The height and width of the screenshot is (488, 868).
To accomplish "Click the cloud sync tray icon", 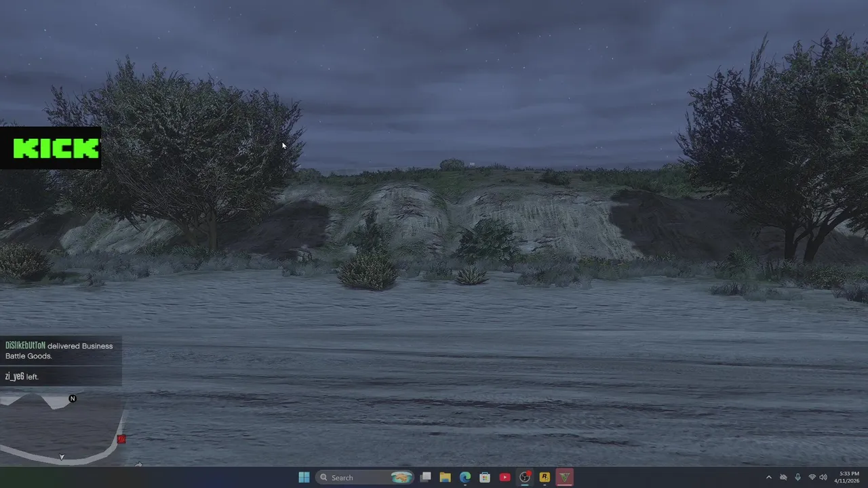I will pyautogui.click(x=783, y=477).
